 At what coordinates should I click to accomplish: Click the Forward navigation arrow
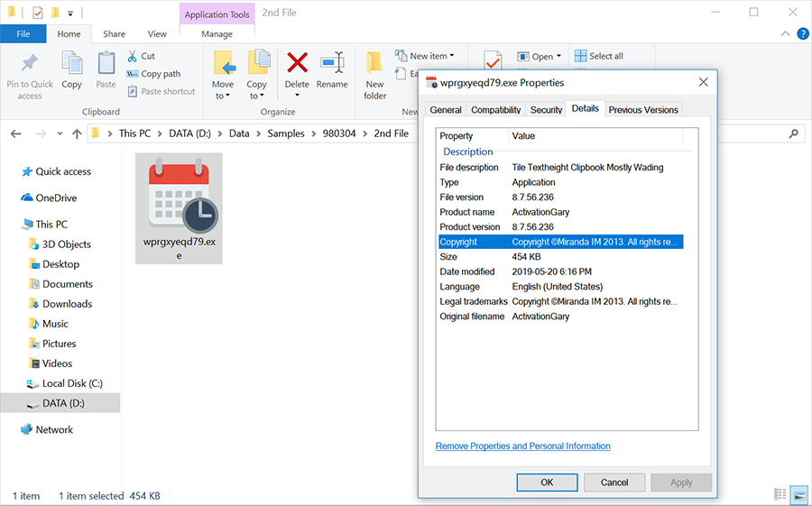pos(41,133)
